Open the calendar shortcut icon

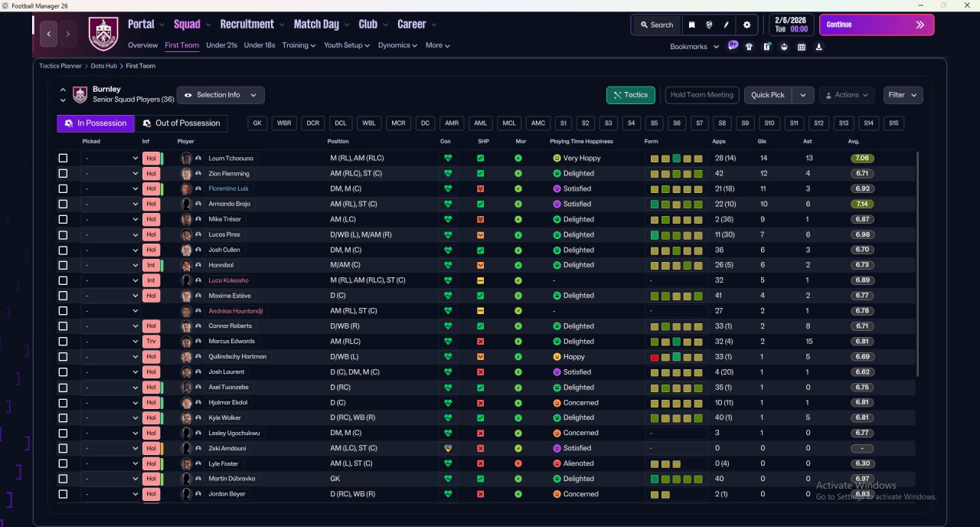point(802,47)
